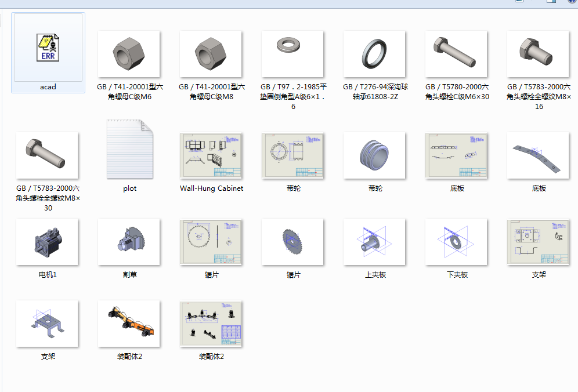Click the 'GB / T276-94深沟球轴承61808-2Z' label

pos(375,92)
